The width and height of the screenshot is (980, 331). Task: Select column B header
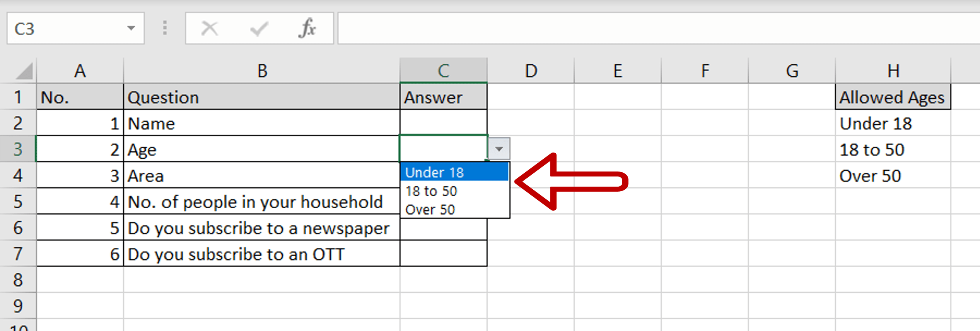point(261,70)
